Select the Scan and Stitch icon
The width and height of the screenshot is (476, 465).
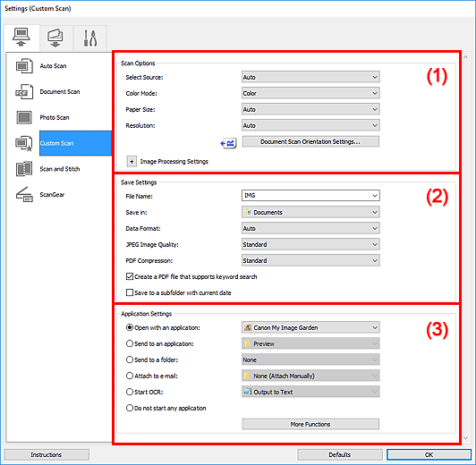(x=24, y=169)
